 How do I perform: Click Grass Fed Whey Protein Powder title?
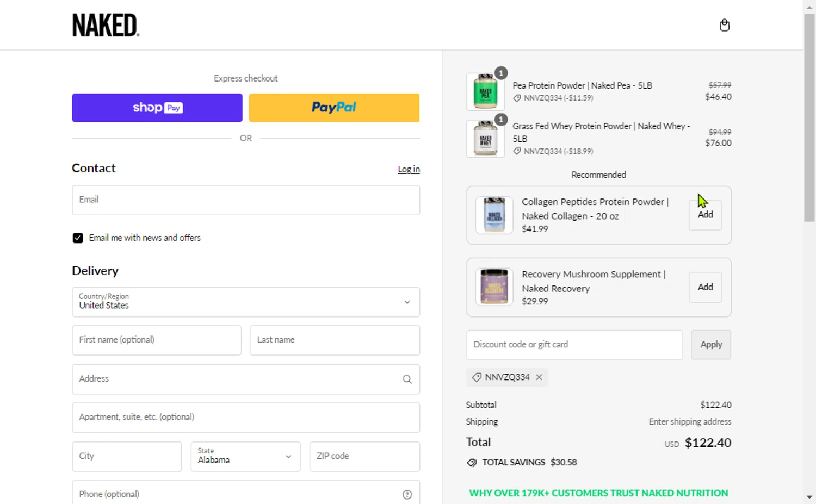pyautogui.click(x=601, y=132)
